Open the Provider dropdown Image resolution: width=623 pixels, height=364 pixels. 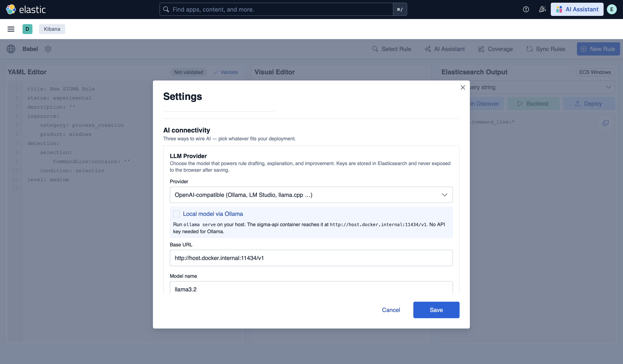pyautogui.click(x=311, y=195)
